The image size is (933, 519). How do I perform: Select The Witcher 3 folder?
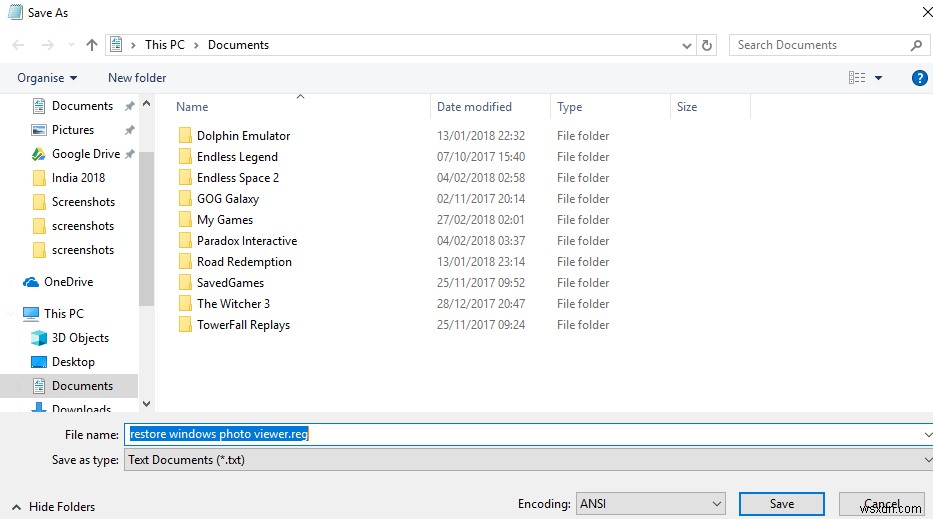[233, 304]
